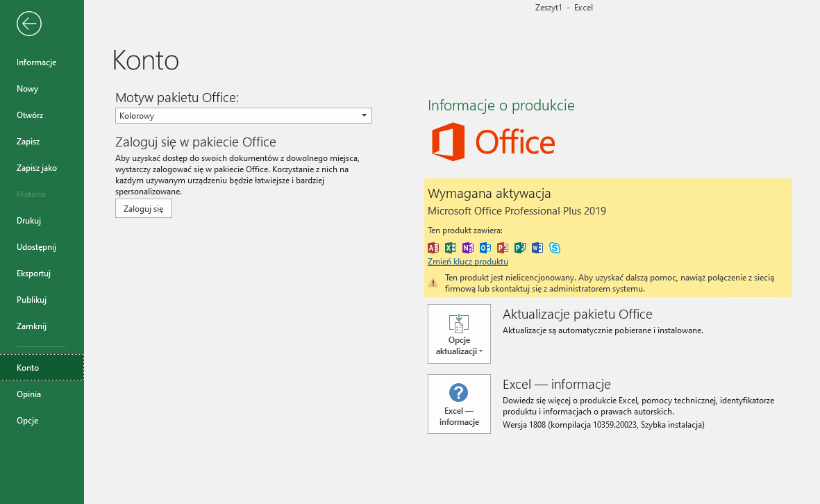Click the Office logo
Viewport: 820px width, 504px height.
coord(493,142)
